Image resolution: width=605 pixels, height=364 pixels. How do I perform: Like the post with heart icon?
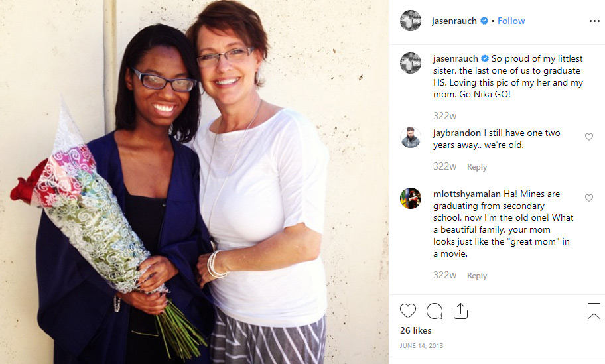coord(408,311)
